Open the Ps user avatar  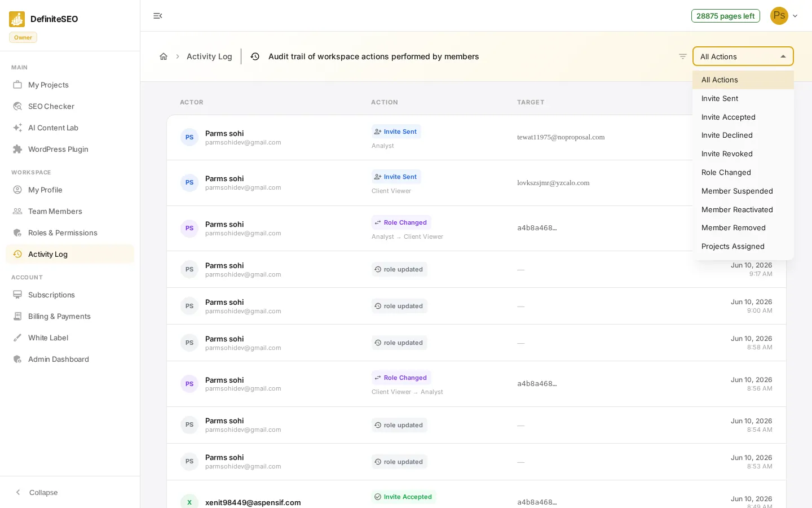(x=779, y=16)
